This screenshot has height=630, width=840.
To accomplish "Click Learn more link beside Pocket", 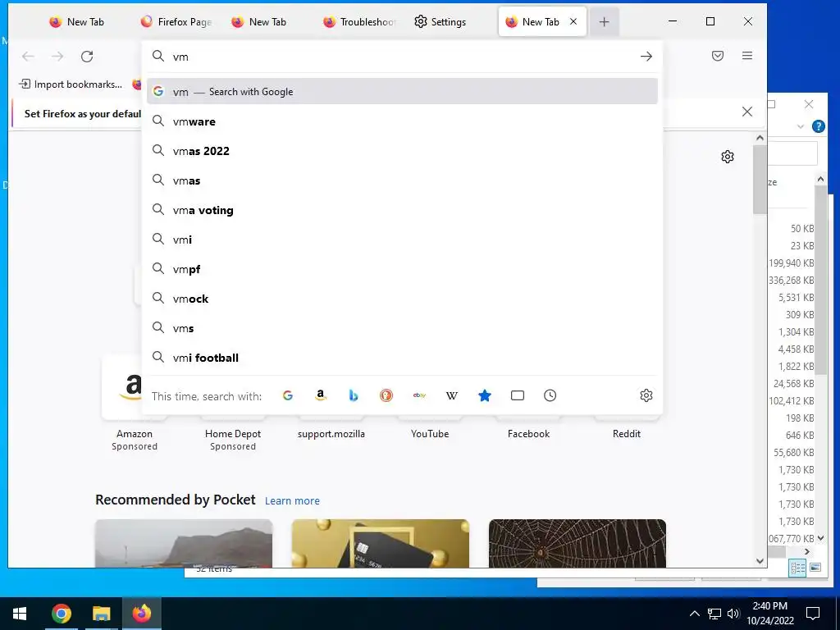I will click(x=292, y=500).
